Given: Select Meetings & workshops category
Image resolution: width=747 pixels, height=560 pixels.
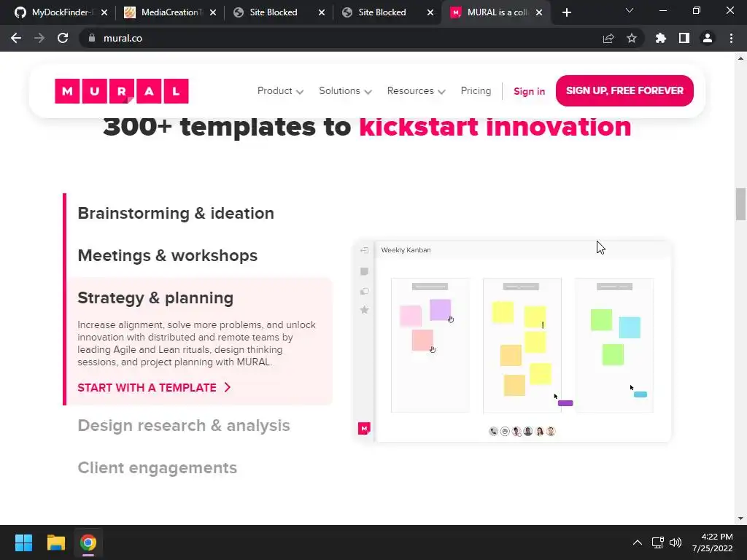Looking at the screenshot, I should (x=167, y=256).
